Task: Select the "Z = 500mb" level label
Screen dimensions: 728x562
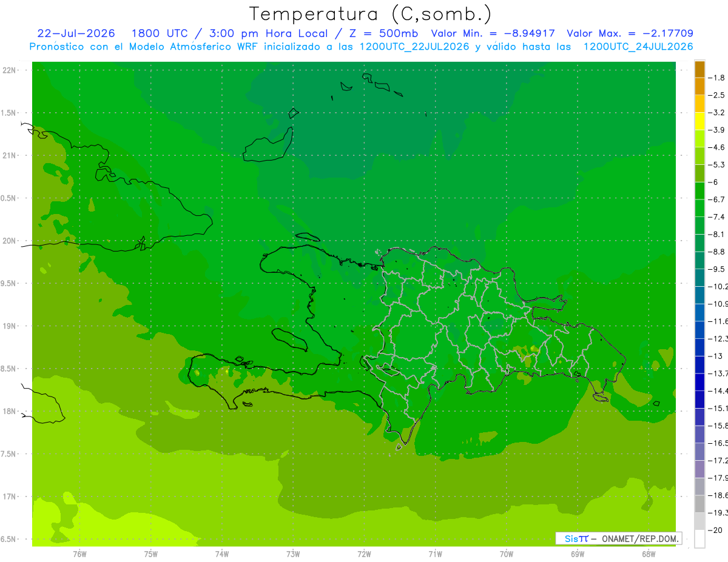Action: pos(382,33)
